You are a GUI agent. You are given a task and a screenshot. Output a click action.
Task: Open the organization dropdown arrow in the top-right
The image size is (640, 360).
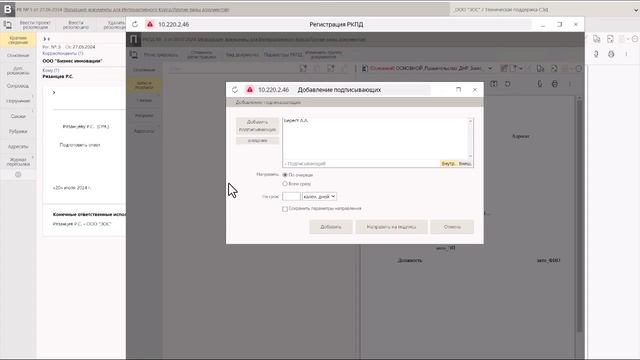pos(636,10)
